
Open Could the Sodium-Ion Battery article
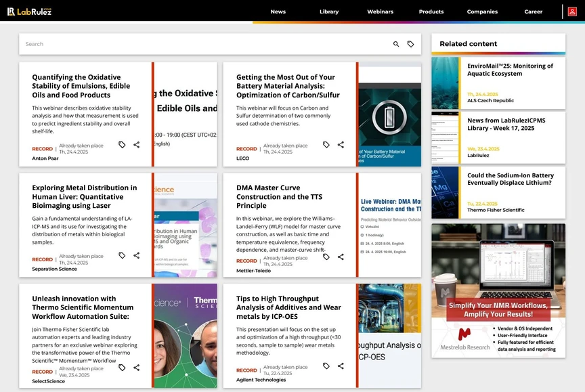point(511,179)
